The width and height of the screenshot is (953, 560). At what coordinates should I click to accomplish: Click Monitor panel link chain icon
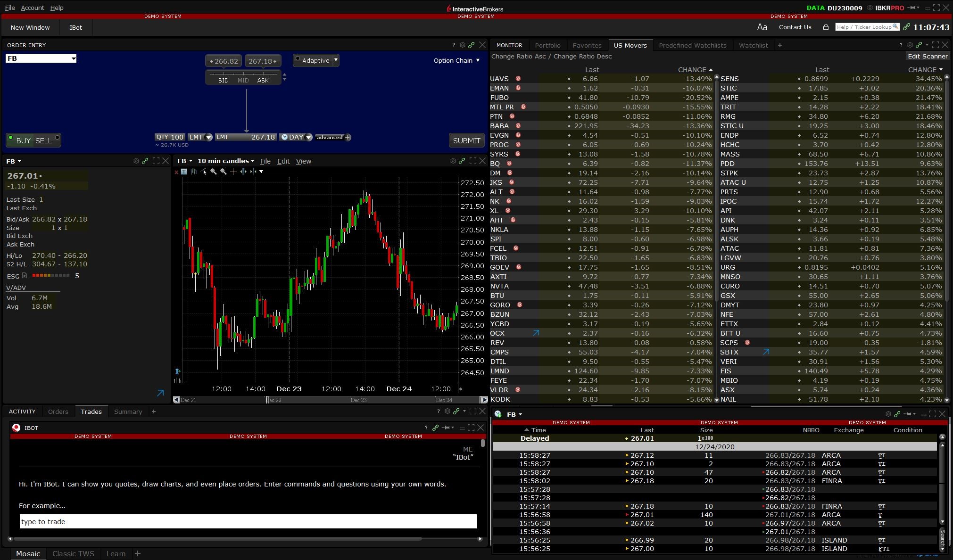[919, 45]
